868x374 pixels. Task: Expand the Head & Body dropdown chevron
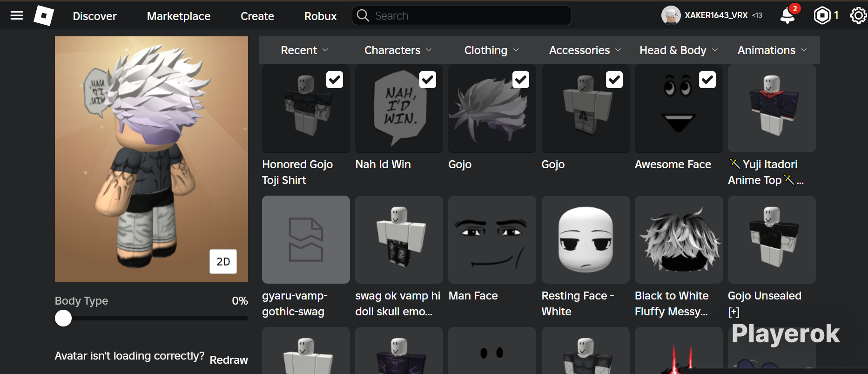[x=715, y=50]
